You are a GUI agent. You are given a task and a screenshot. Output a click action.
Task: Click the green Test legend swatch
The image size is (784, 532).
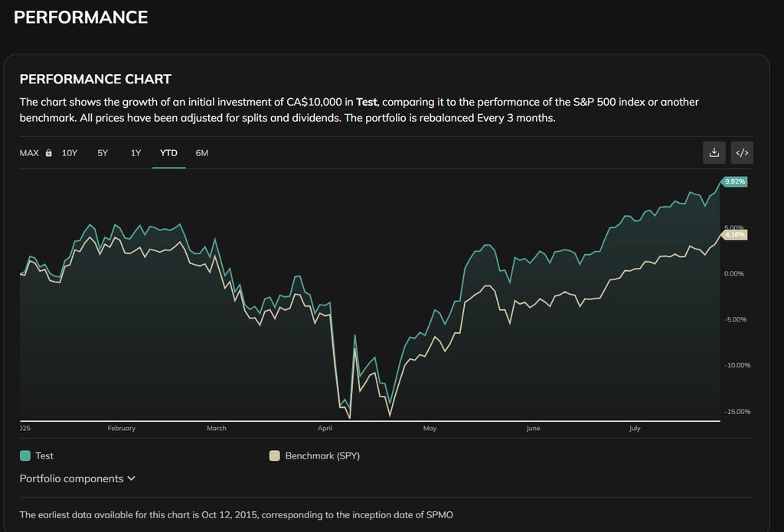[25, 455]
